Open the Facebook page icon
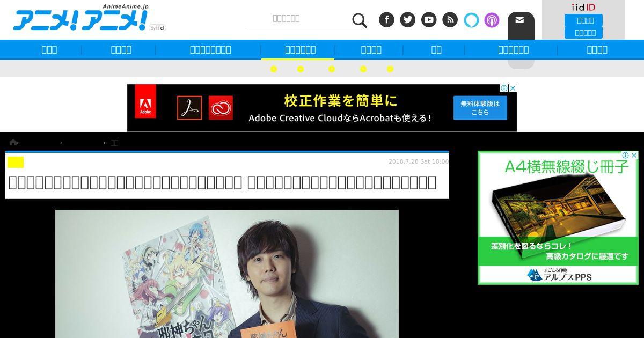644x338 pixels. pyautogui.click(x=386, y=20)
